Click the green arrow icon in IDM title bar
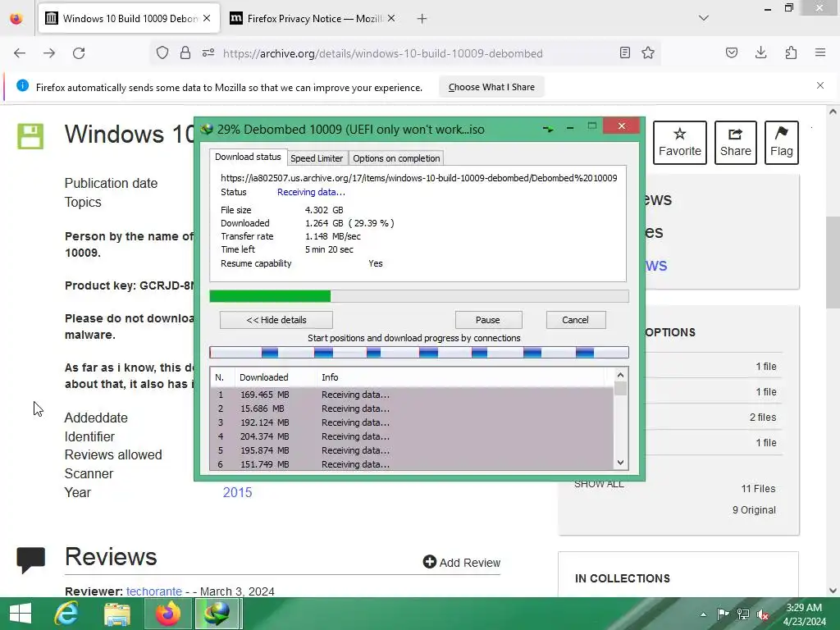Screen dimensions: 840x630 click(x=548, y=129)
